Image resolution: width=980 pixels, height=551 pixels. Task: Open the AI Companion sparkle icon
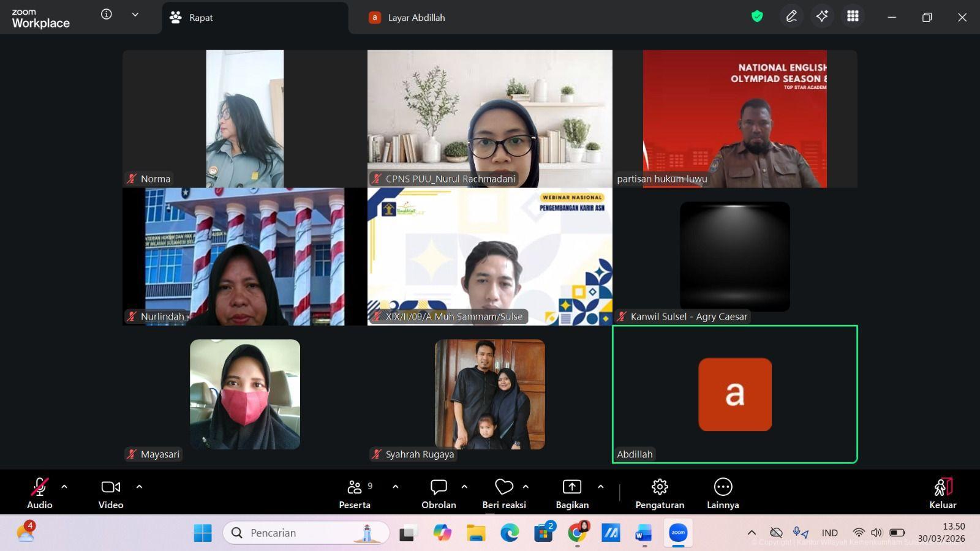point(822,17)
